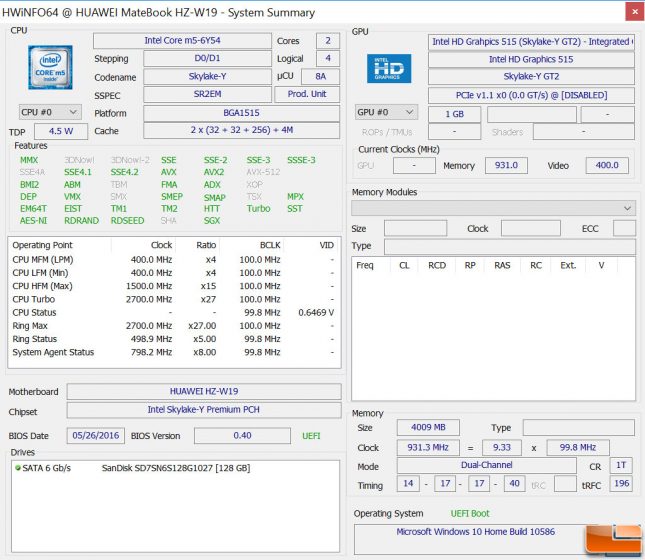The height and width of the screenshot is (560, 645).
Task: Click the CPU Turbo operating point row
Action: pos(174,300)
